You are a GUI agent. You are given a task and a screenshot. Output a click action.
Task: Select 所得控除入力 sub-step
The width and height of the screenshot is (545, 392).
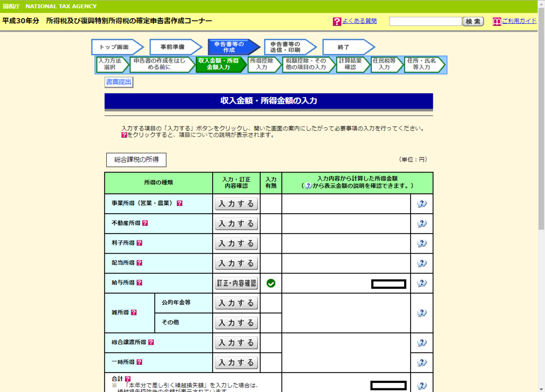coord(264,64)
